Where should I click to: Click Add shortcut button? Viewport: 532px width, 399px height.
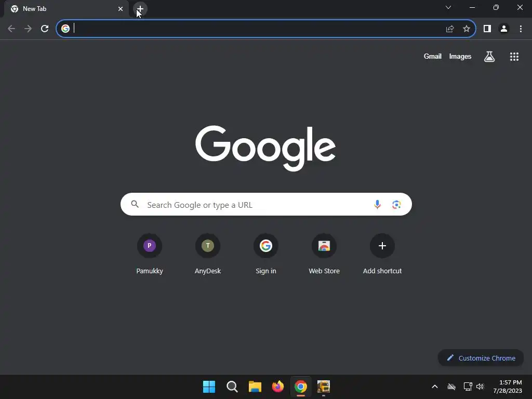coord(382,253)
